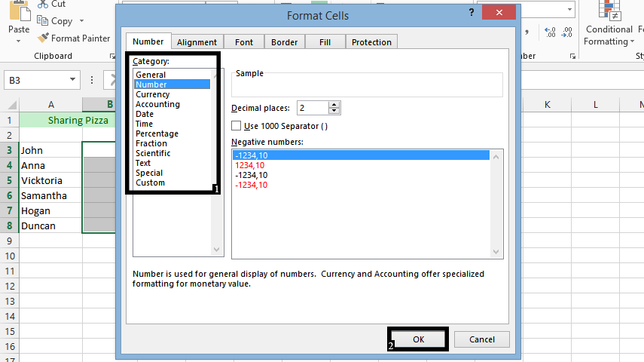Confirm with the OK button
The width and height of the screenshot is (644, 362).
point(419,339)
